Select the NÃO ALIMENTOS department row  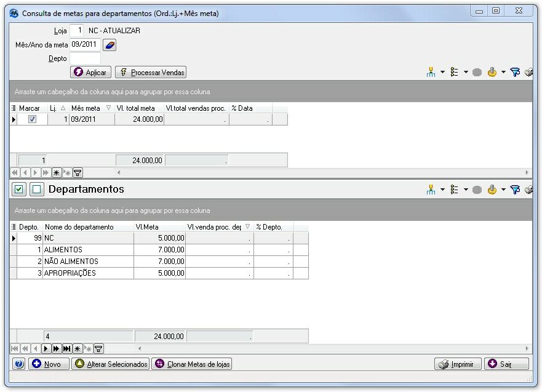click(159, 262)
